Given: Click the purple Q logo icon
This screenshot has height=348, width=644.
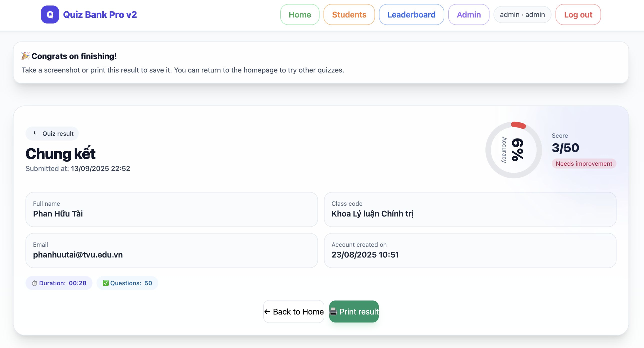Looking at the screenshot, I should (x=50, y=14).
